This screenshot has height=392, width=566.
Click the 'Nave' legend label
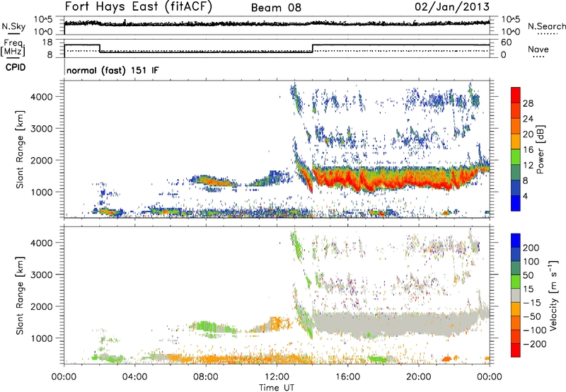click(538, 50)
